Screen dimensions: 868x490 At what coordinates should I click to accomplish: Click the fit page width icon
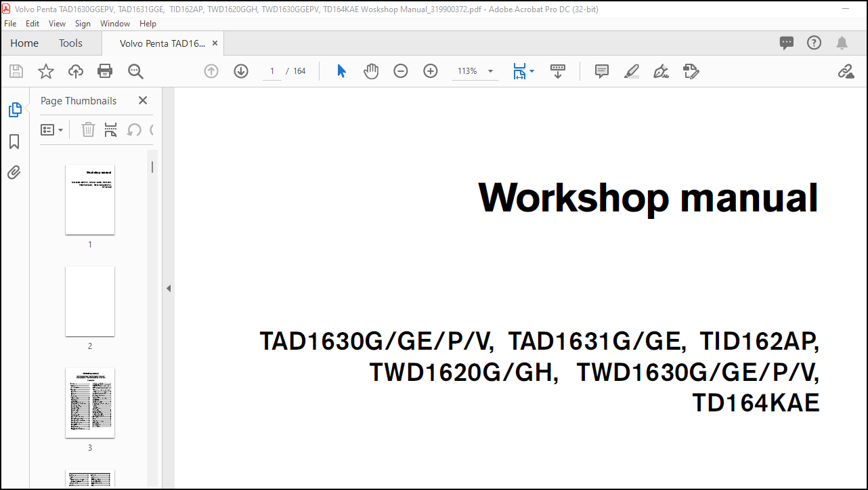pos(519,71)
